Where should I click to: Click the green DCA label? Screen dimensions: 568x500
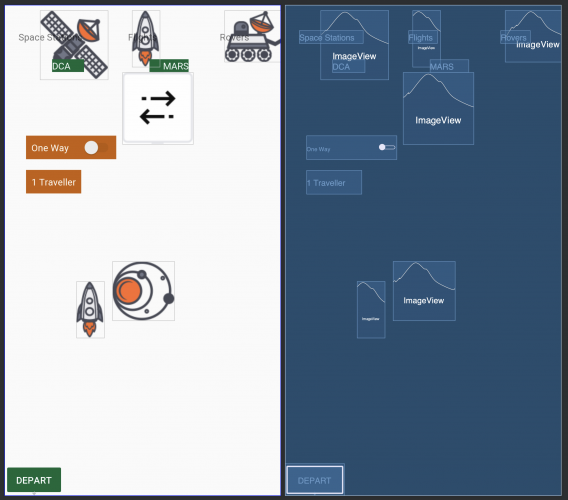(68, 66)
